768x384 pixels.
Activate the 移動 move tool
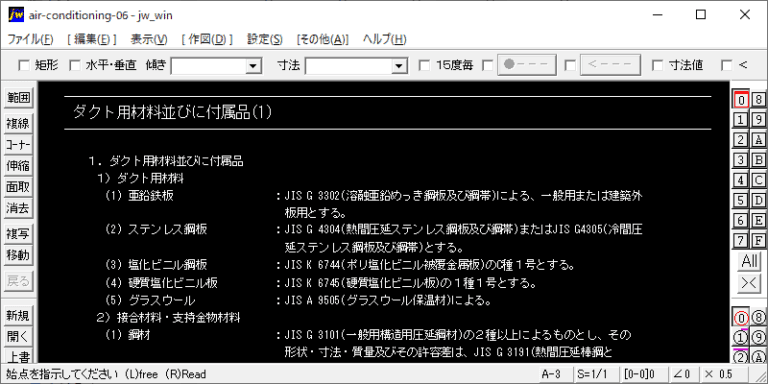point(18,255)
